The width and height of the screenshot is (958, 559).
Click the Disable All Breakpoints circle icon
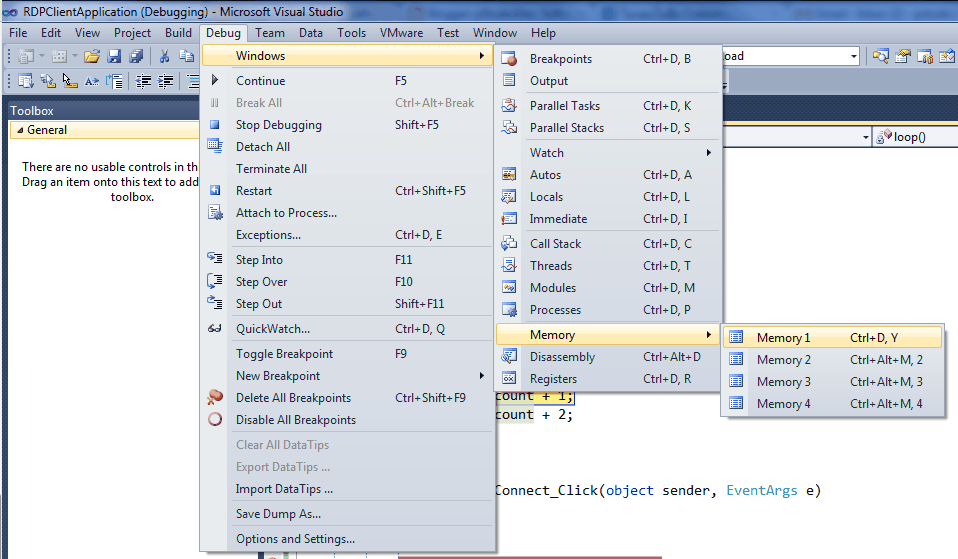tap(215, 419)
